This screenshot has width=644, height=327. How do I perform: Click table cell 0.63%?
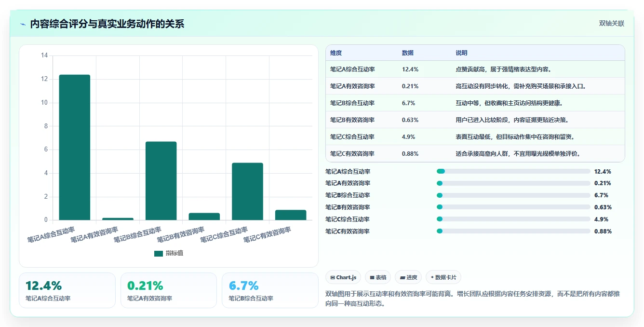click(410, 120)
